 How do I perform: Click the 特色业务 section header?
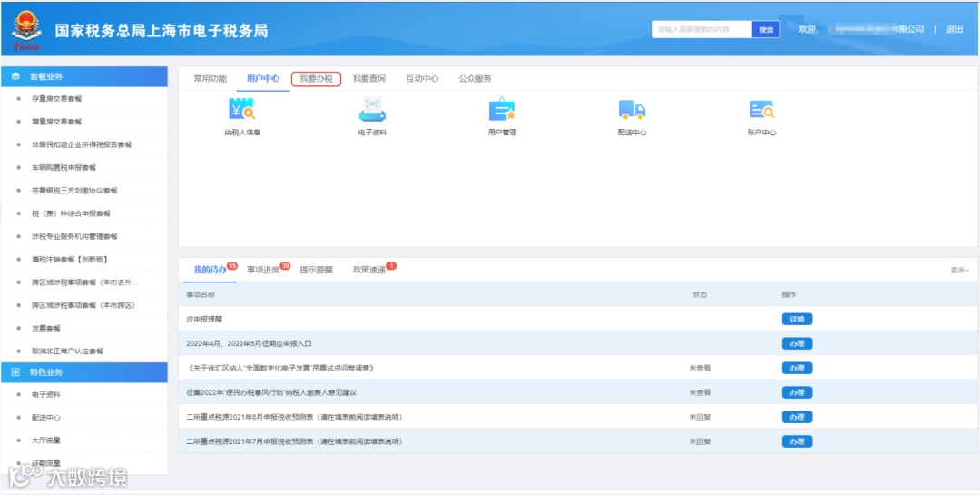point(84,372)
